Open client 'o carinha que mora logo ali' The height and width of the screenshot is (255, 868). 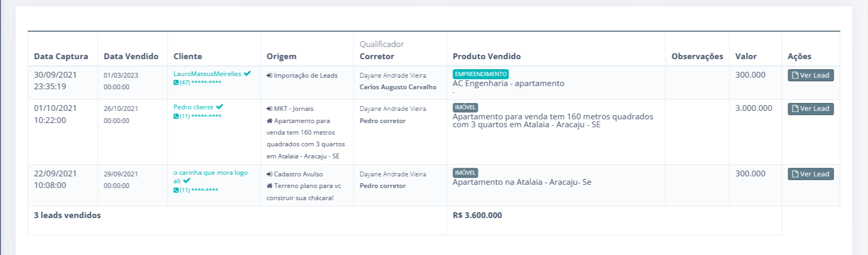click(x=210, y=173)
